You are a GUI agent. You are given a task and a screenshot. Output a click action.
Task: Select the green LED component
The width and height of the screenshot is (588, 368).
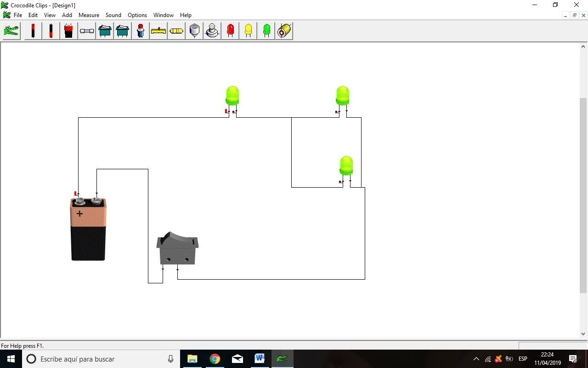coord(266,30)
